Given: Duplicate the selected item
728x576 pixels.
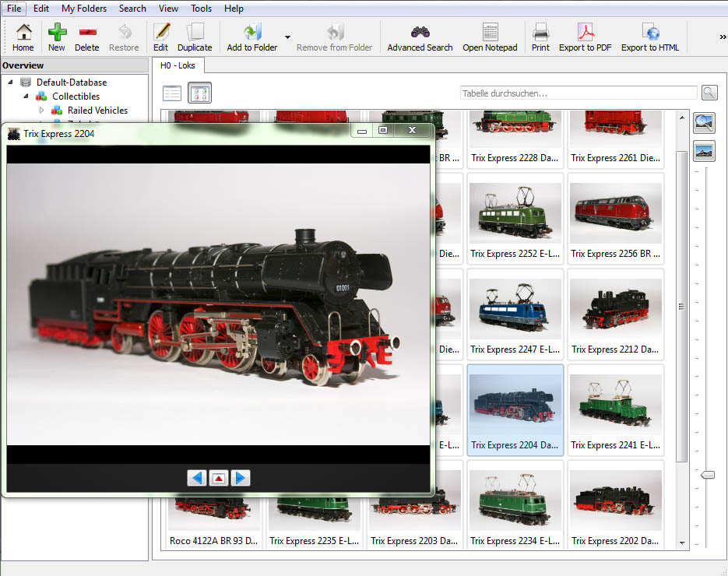Looking at the screenshot, I should 195,37.
